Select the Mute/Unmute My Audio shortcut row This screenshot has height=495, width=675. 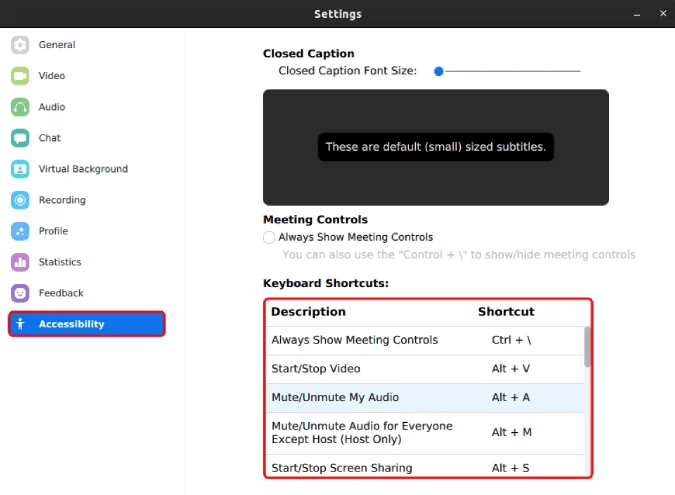pos(425,398)
